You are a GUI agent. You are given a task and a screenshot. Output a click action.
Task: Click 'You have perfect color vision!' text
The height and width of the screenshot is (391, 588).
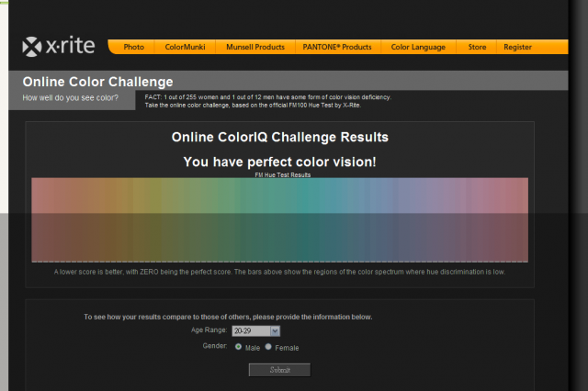(x=279, y=162)
